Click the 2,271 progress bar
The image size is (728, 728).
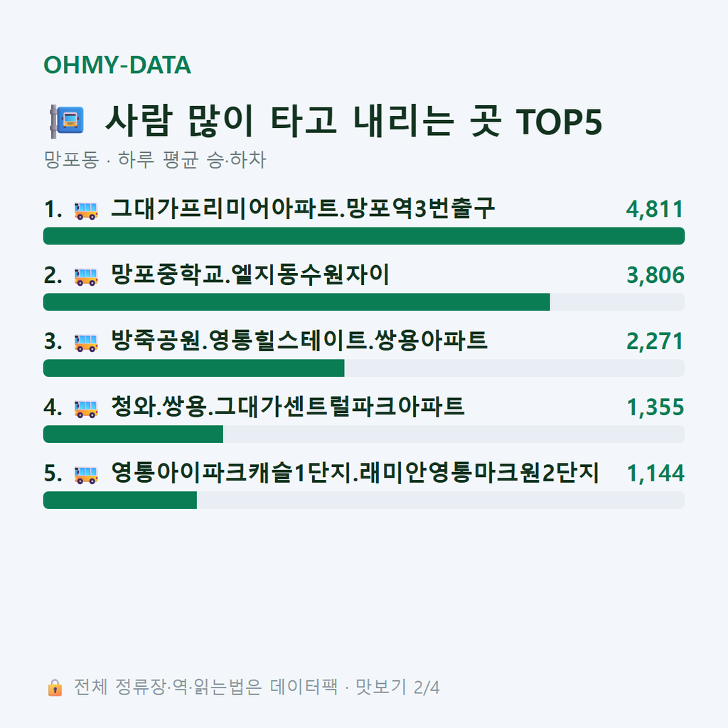364,368
